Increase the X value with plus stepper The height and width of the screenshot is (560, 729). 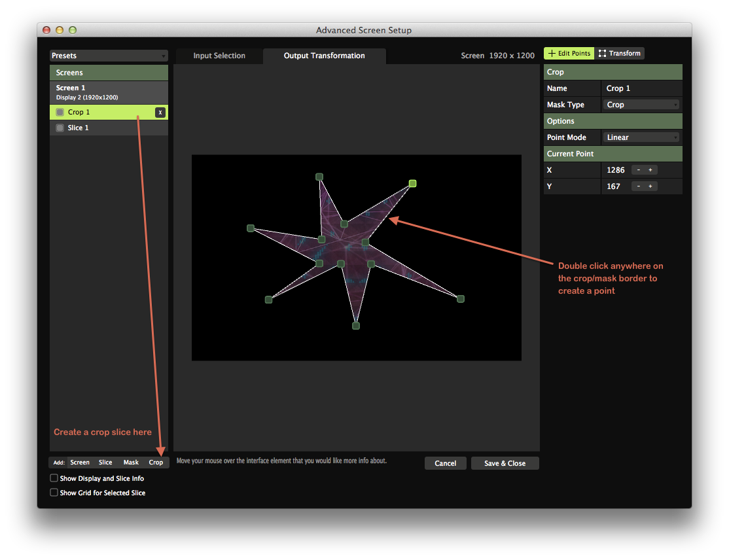pyautogui.click(x=650, y=170)
